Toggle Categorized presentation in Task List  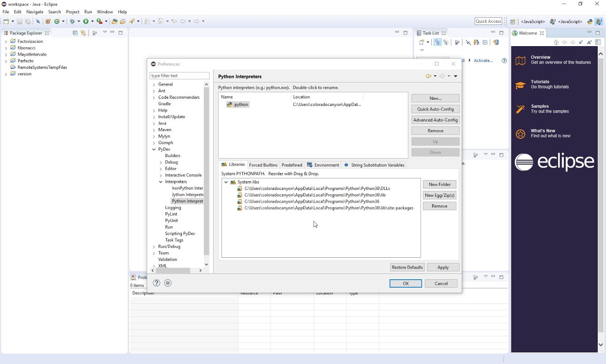438,42
